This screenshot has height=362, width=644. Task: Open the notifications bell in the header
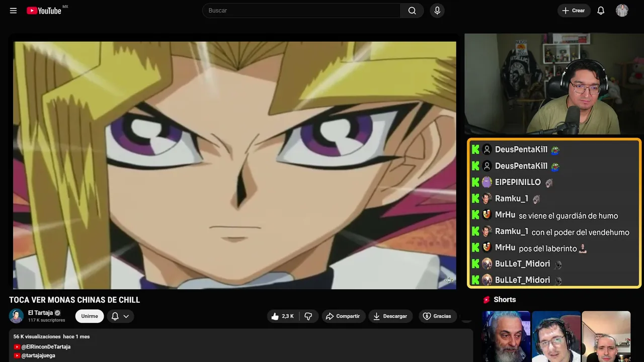[601, 11]
